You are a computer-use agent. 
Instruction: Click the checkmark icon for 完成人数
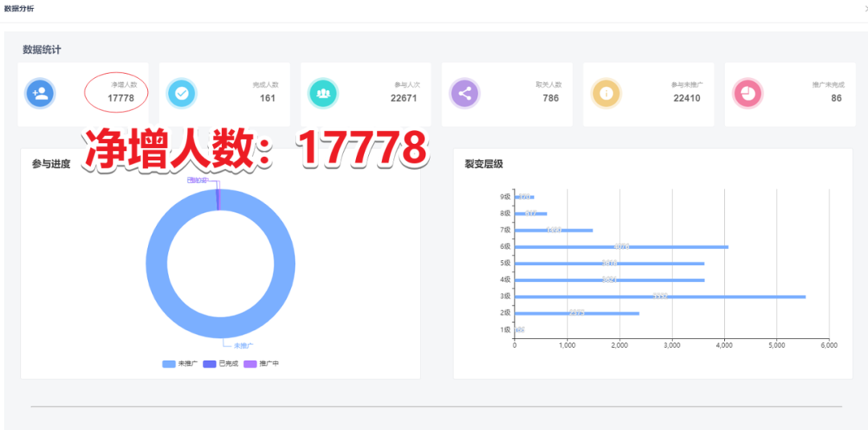pos(182,93)
